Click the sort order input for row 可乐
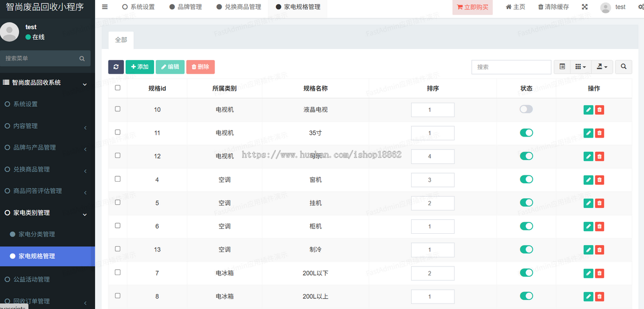The image size is (644, 309). (433, 156)
